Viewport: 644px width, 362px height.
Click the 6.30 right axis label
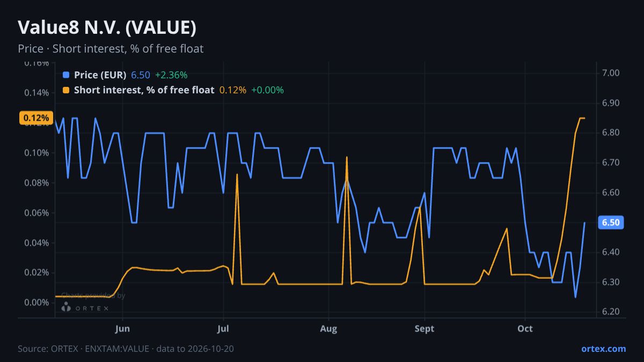612,282
